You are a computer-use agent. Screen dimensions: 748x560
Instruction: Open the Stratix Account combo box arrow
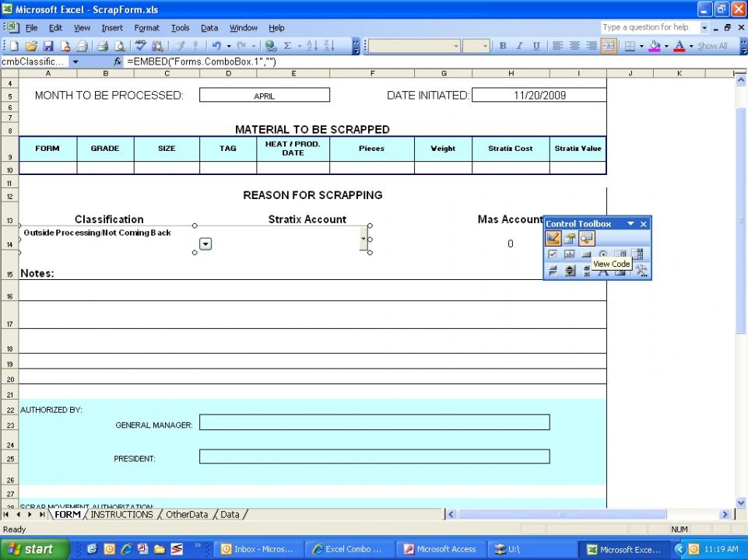click(363, 239)
